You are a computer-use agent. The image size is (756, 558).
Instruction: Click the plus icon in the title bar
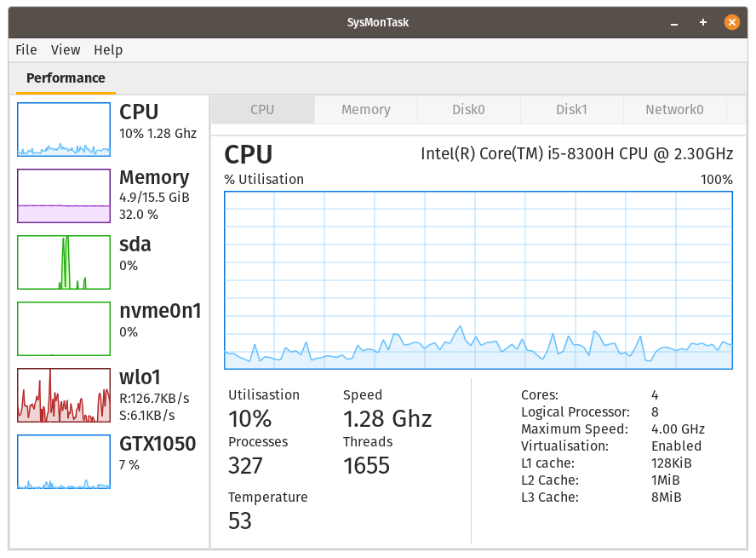[702, 22]
